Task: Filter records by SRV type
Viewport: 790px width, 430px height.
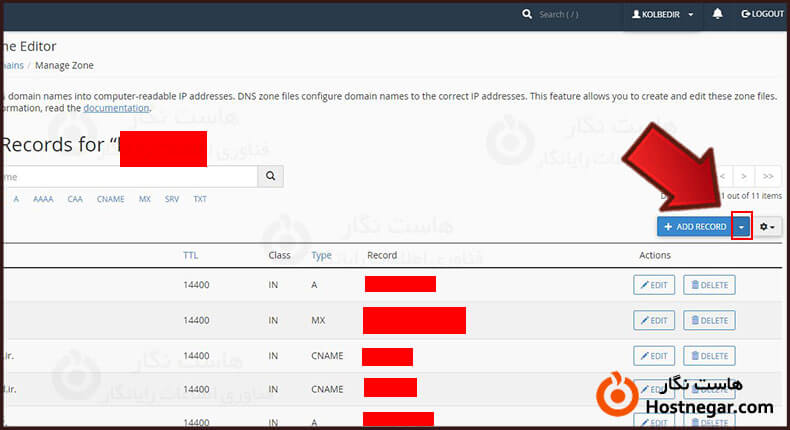Action: [172, 199]
